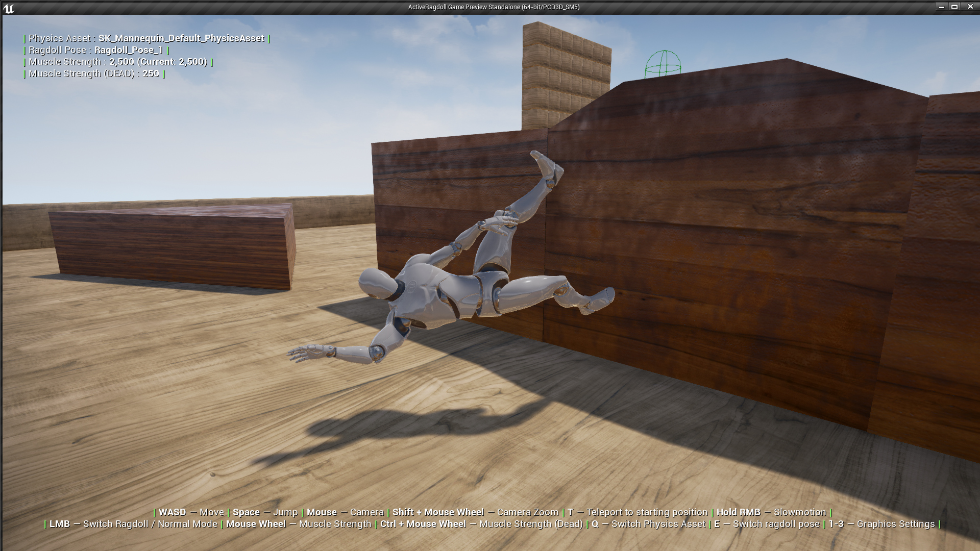Click the standalone preview window title bar
This screenshot has height=551, width=980.
point(490,7)
